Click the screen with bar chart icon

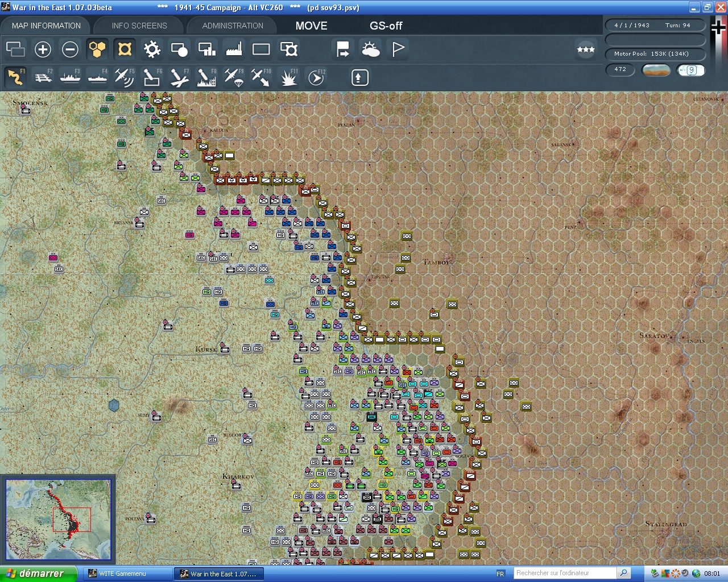coord(206,49)
